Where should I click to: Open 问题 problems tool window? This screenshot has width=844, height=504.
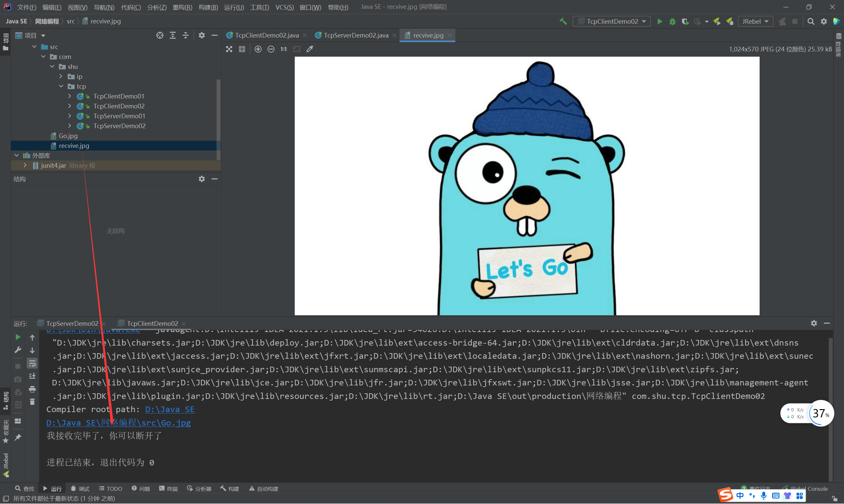pyautogui.click(x=141, y=489)
